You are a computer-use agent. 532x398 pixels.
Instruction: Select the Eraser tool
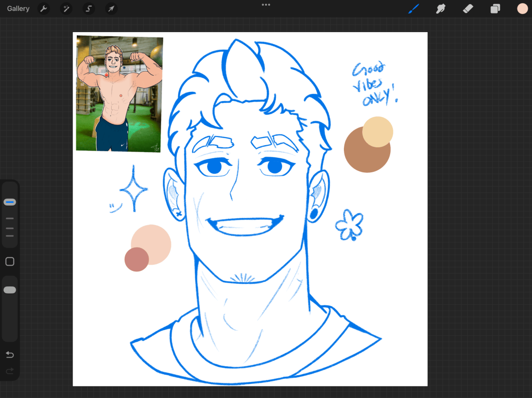tap(468, 8)
